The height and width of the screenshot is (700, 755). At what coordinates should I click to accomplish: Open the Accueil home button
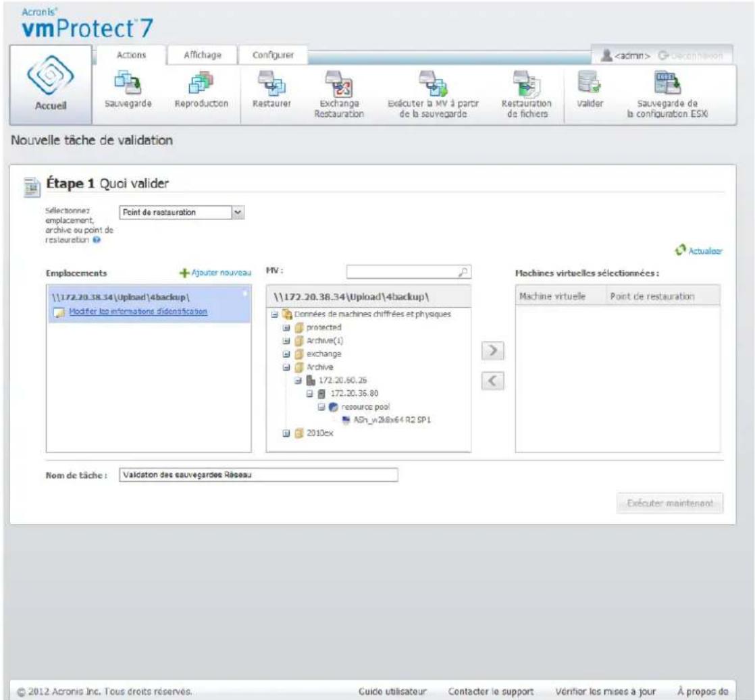coord(51,85)
